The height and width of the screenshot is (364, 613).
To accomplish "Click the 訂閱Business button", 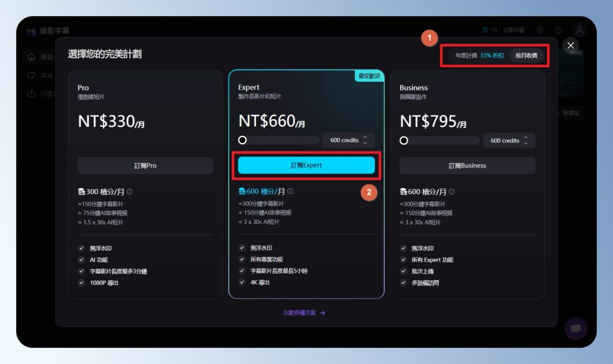I will tap(467, 165).
